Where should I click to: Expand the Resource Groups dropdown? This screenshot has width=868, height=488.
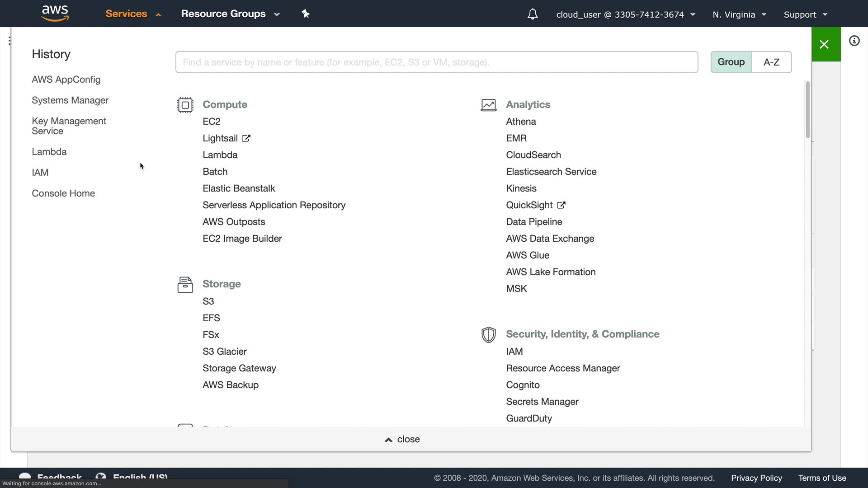point(230,14)
